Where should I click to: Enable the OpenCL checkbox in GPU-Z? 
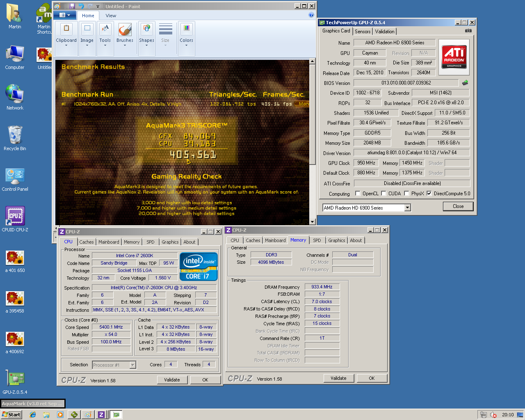tap(358, 194)
